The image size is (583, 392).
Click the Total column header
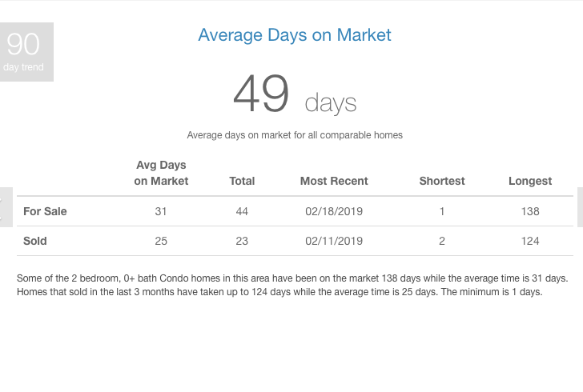pyautogui.click(x=242, y=181)
